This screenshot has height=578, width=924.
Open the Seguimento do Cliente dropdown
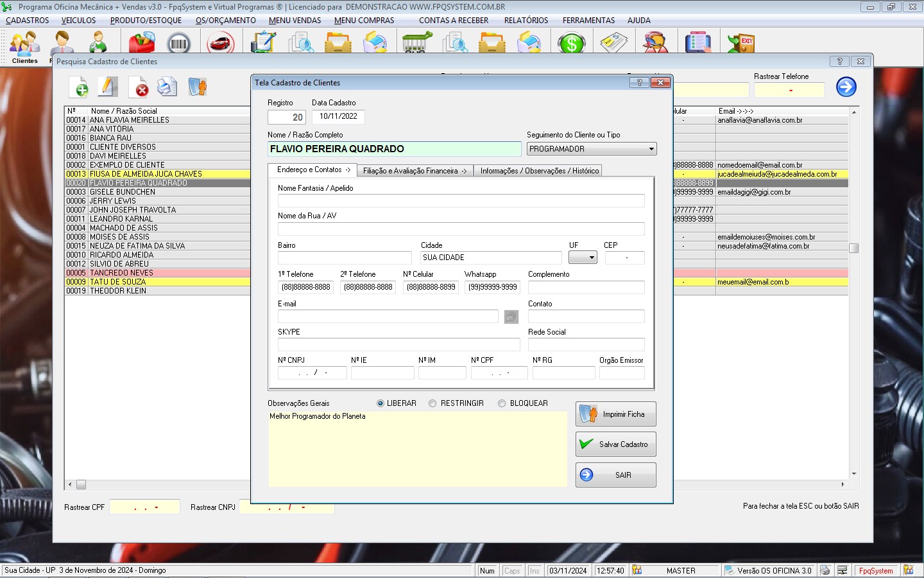tap(651, 149)
